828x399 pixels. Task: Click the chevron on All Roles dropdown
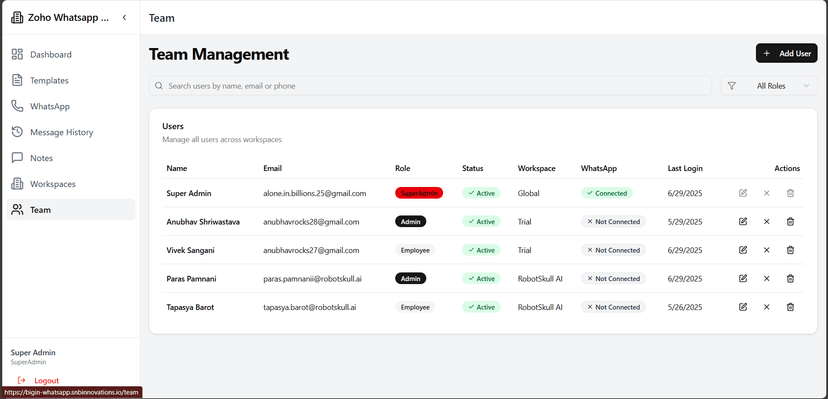[806, 86]
